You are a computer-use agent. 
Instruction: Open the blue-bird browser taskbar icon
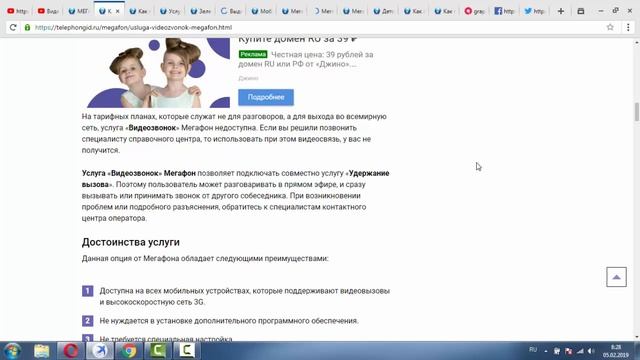tap(100, 351)
